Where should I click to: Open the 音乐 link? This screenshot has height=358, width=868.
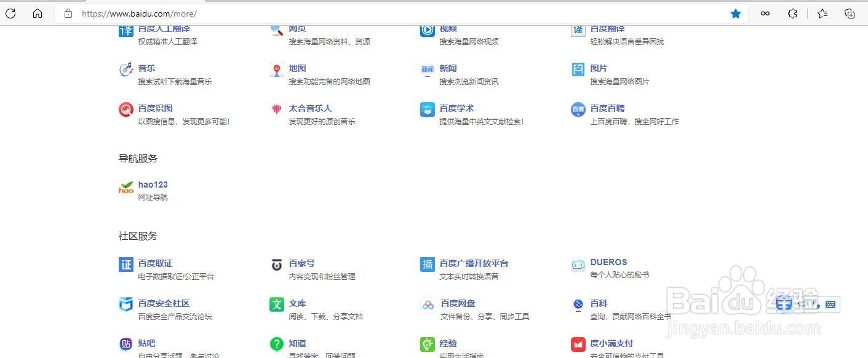[146, 68]
